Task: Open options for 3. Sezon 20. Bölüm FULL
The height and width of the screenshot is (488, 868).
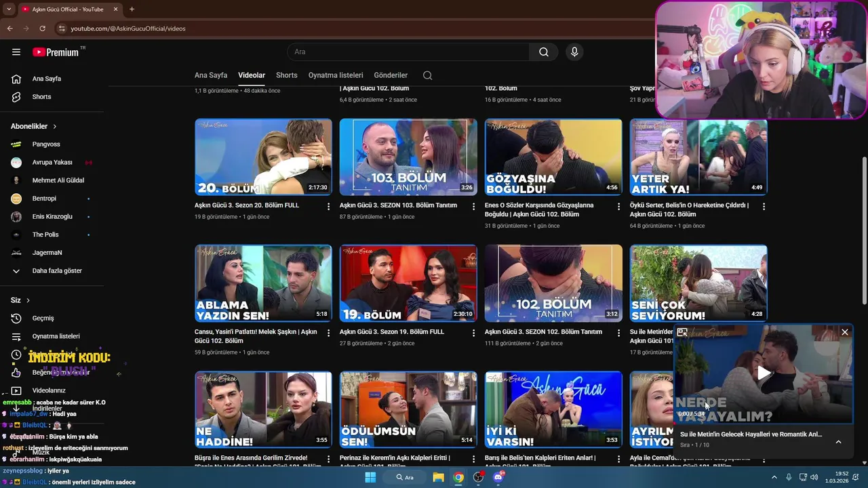Action: point(329,206)
